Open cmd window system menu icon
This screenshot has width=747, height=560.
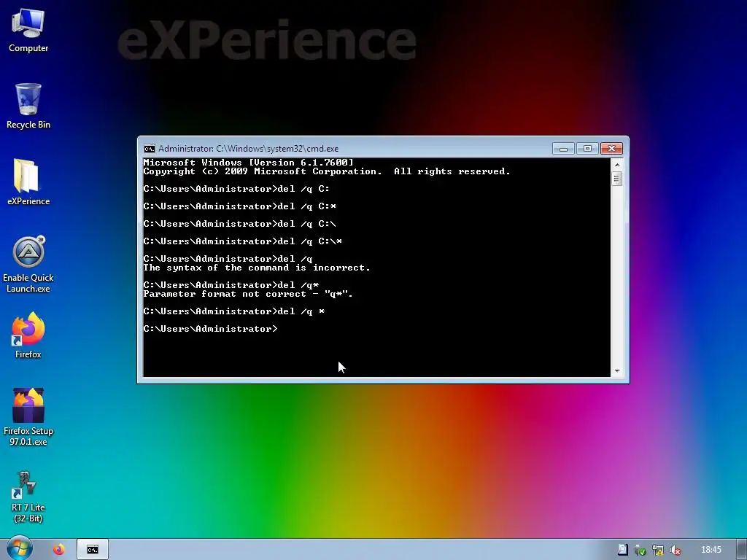(x=149, y=149)
